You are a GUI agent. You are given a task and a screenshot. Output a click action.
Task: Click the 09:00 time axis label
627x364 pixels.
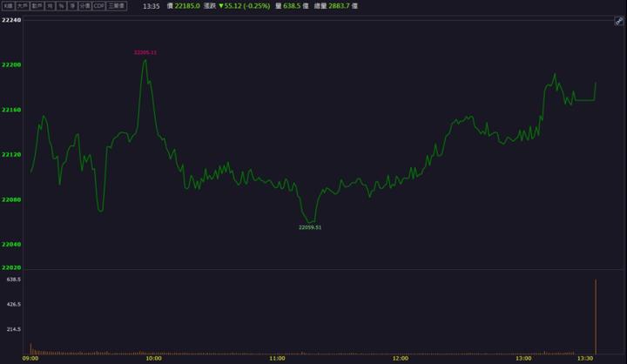(30, 359)
